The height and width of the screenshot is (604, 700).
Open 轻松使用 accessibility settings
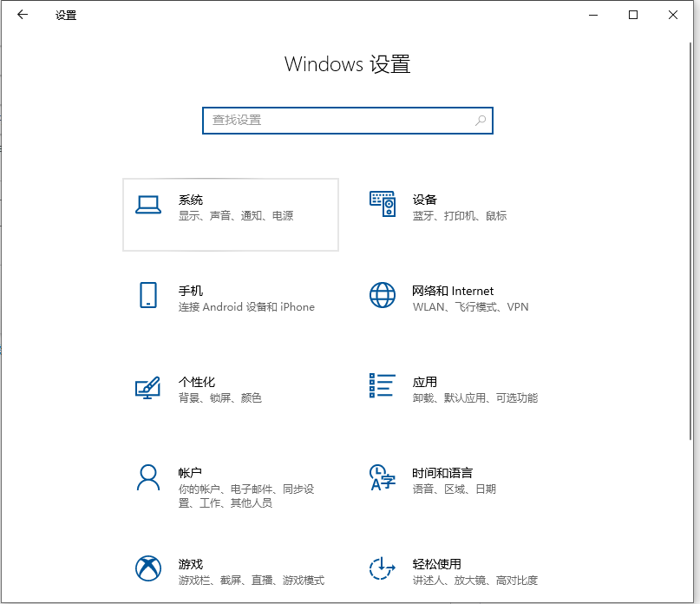tap(460, 572)
